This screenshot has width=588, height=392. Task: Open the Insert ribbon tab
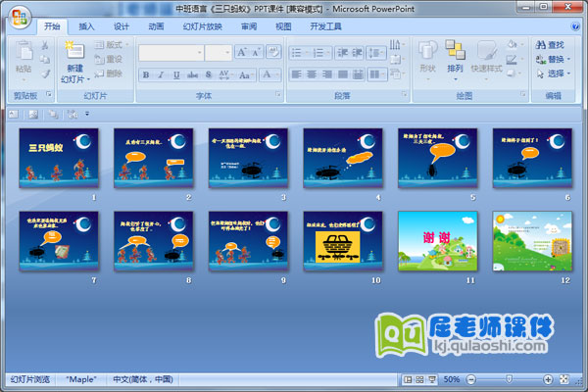pyautogui.click(x=86, y=26)
